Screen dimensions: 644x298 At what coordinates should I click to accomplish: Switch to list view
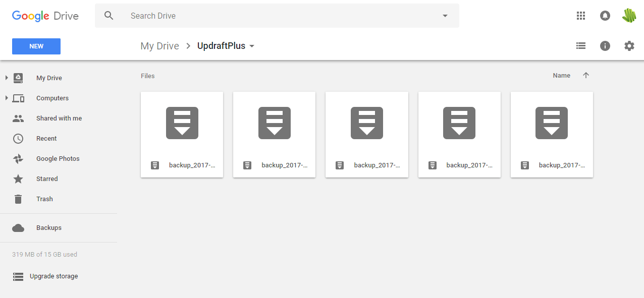581,46
